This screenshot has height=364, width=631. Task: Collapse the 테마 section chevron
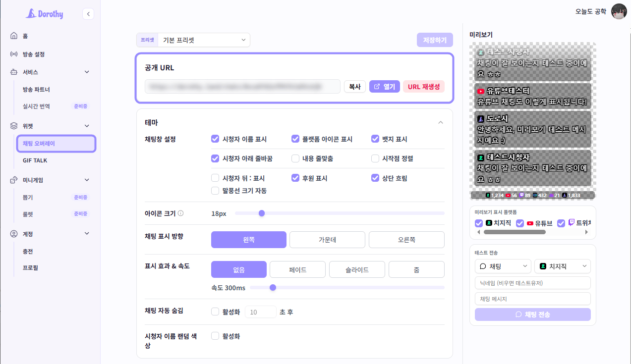441,122
